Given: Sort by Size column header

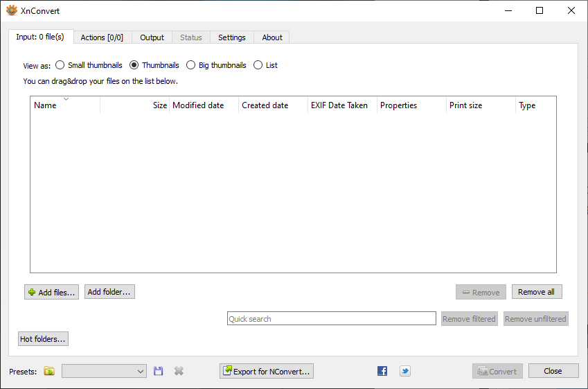Looking at the screenshot, I should (134, 105).
